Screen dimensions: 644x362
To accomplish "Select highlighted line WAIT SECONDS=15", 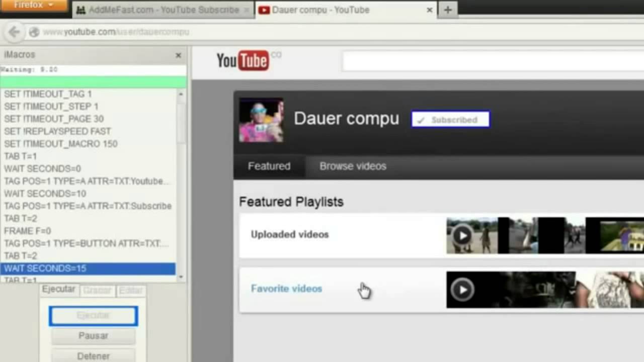I will [88, 268].
